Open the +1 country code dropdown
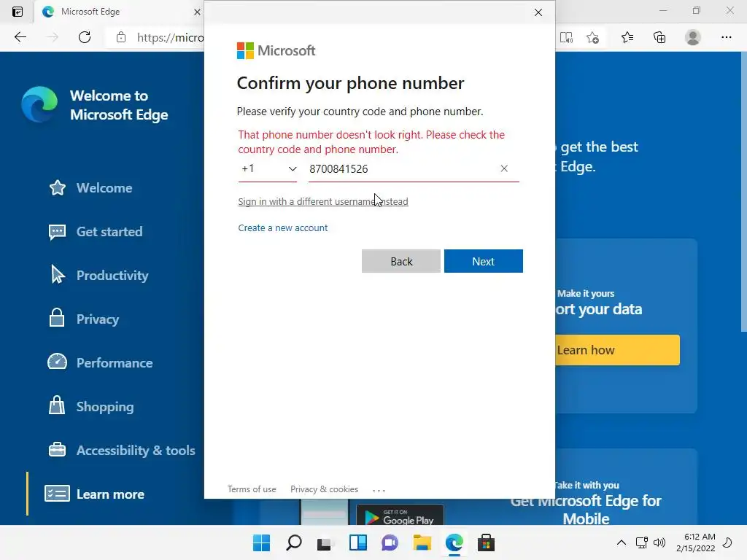Viewport: 747px width, 560px height. click(268, 169)
